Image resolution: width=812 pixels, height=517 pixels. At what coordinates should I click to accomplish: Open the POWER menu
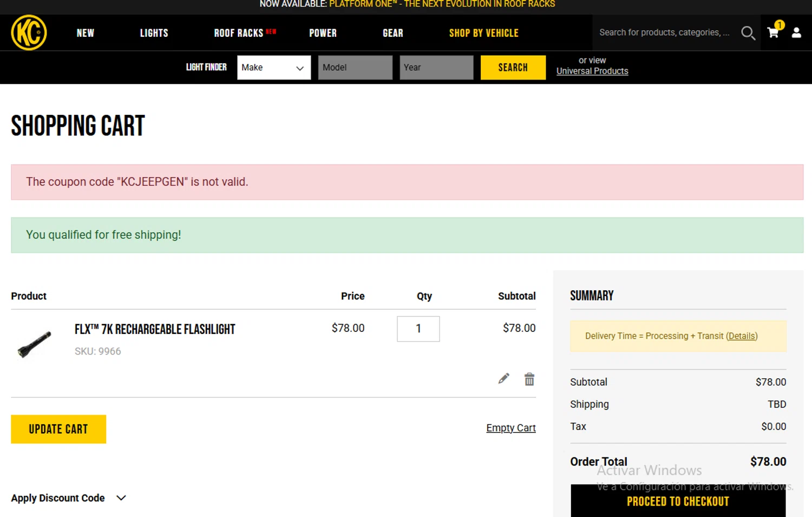pyautogui.click(x=323, y=33)
